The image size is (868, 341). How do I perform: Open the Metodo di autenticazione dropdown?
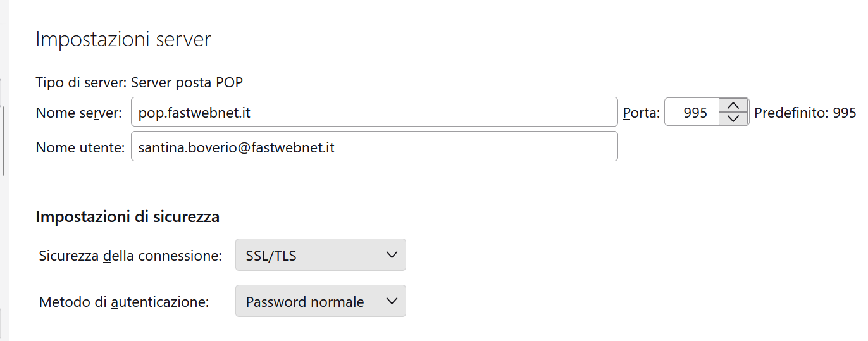coord(320,301)
